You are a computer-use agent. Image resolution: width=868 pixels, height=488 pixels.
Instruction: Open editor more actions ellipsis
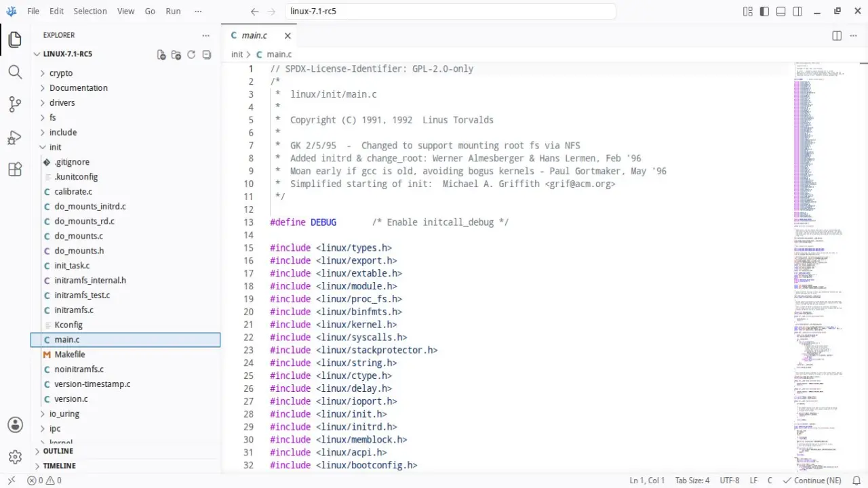854,35
